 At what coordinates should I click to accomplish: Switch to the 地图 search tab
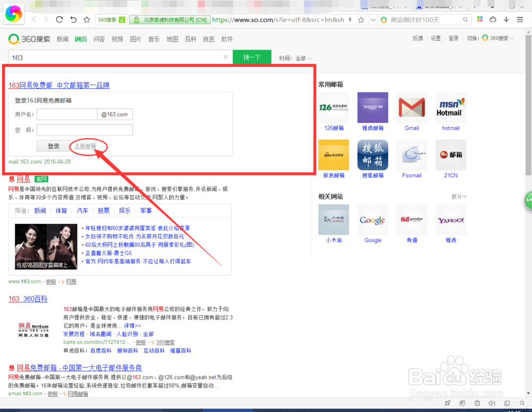[x=172, y=39]
